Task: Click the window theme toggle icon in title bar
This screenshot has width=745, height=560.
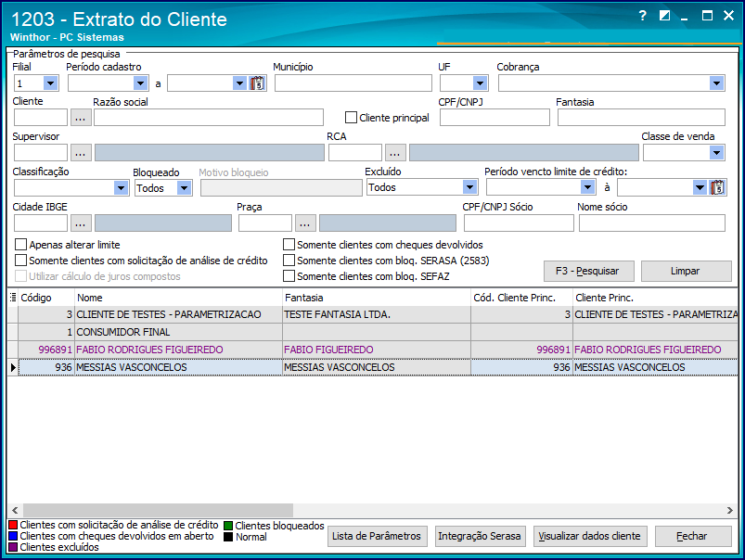Action: pos(664,16)
